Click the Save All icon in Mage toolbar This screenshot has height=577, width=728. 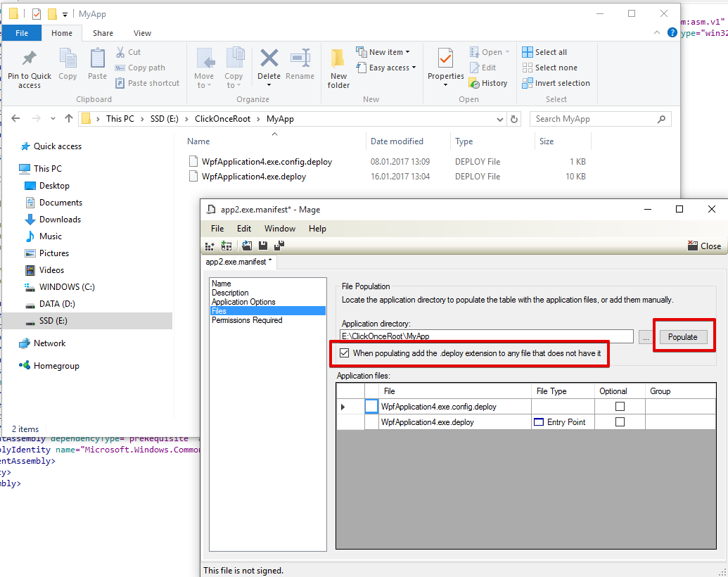click(279, 246)
